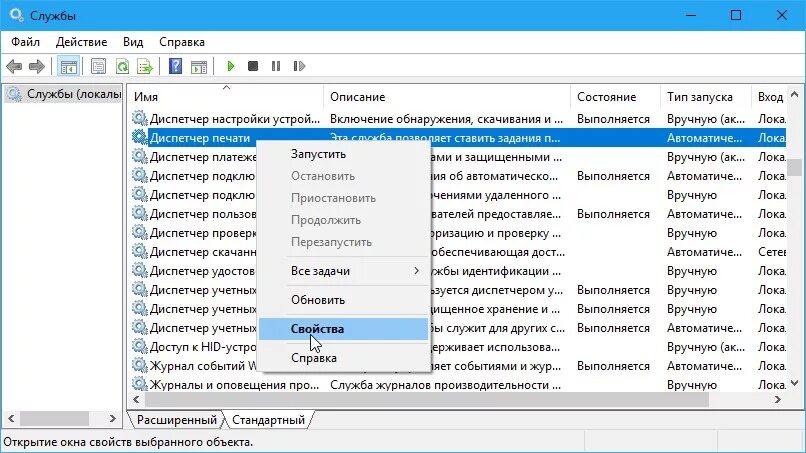Click gear icon of Диспетчер удостоверений row
This screenshot has width=806, height=453.
pyautogui.click(x=139, y=270)
